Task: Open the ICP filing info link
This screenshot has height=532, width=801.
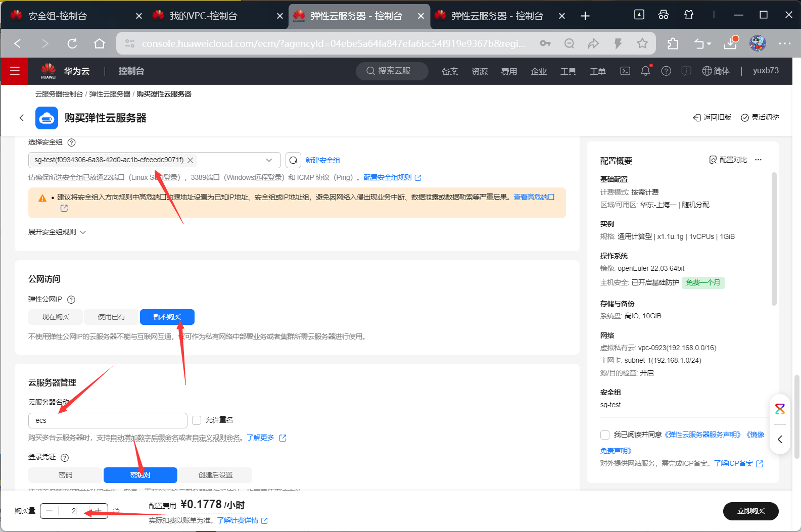Action: [x=738, y=463]
